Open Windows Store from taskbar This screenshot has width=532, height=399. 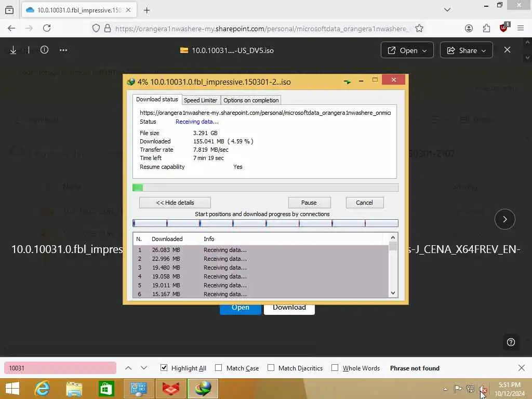pyautogui.click(x=106, y=389)
